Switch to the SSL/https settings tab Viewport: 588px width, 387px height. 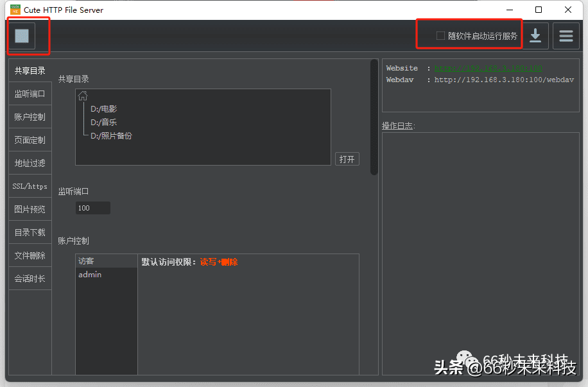click(30, 185)
